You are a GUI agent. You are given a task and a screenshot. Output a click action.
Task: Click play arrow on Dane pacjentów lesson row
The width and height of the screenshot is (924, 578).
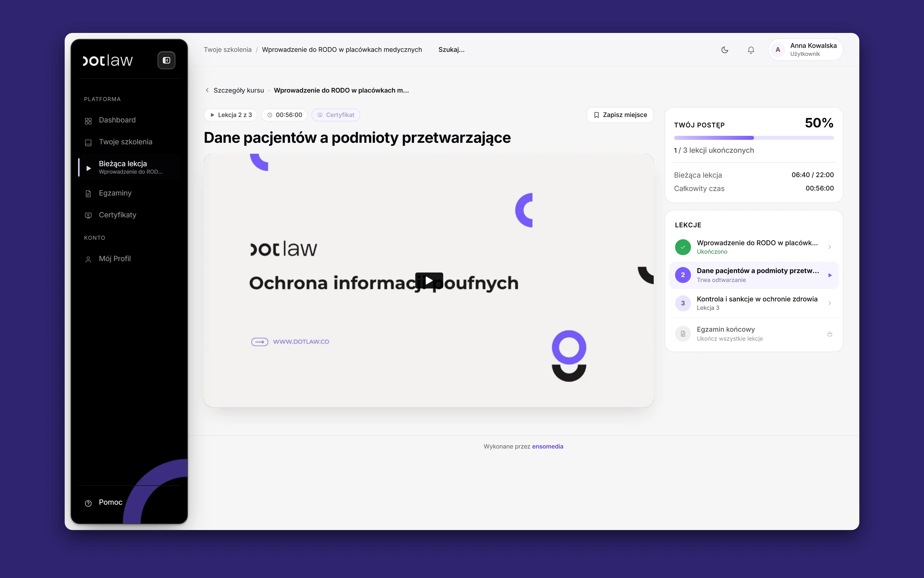[x=830, y=275]
